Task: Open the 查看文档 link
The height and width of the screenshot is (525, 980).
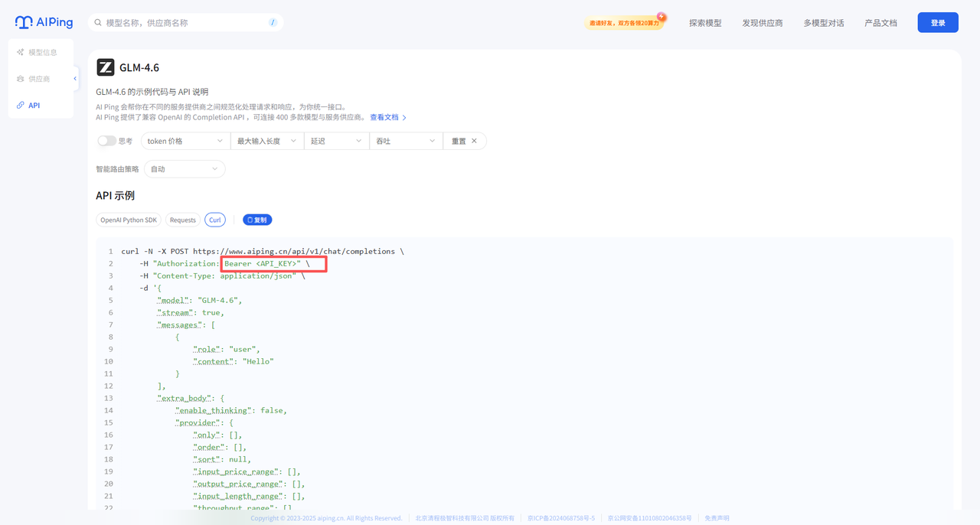Action: tap(388, 117)
